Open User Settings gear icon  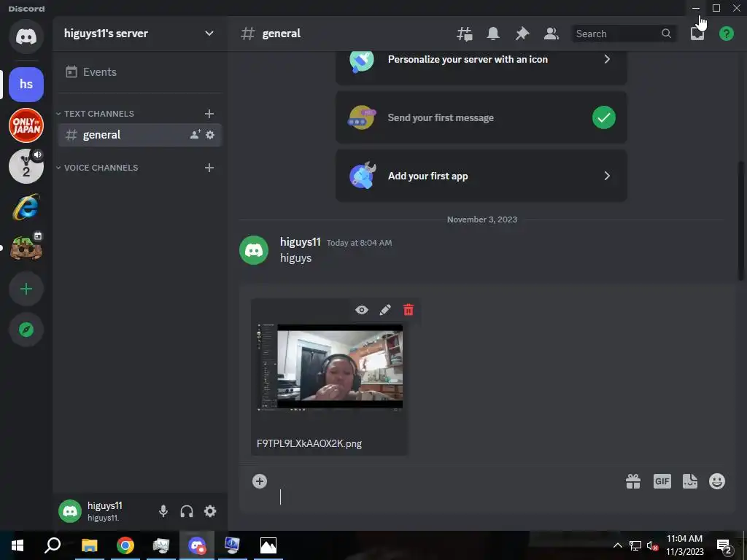210,511
